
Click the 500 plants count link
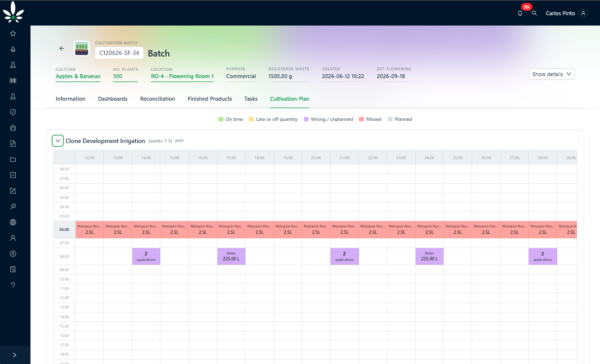tap(118, 76)
